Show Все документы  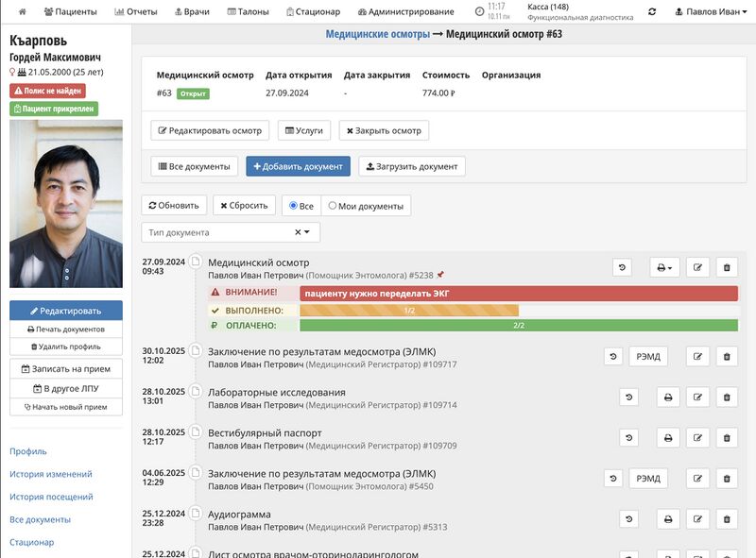[x=195, y=166]
